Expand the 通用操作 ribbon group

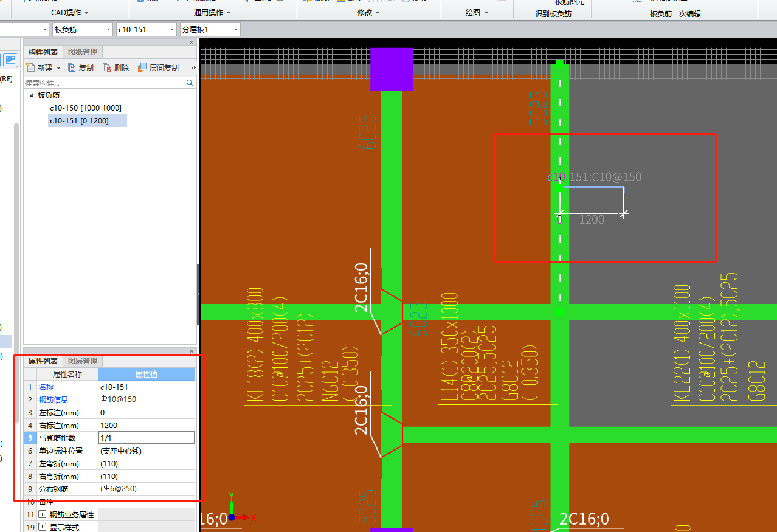point(212,13)
